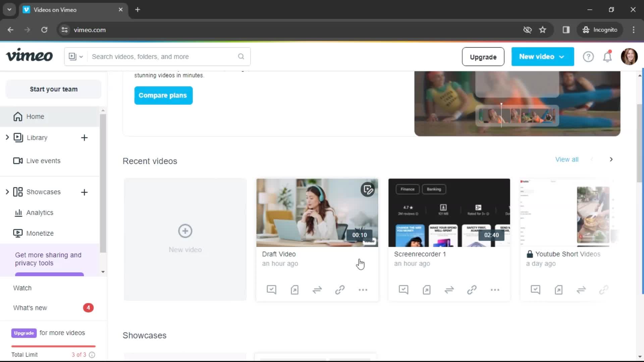This screenshot has height=362, width=644.
Task: Click the share/transfer icon for Draft Video
Action: 317,290
